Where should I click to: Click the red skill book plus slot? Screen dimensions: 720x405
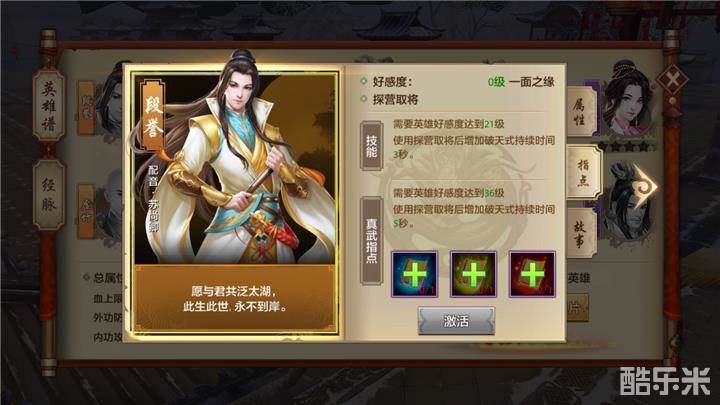coord(532,274)
